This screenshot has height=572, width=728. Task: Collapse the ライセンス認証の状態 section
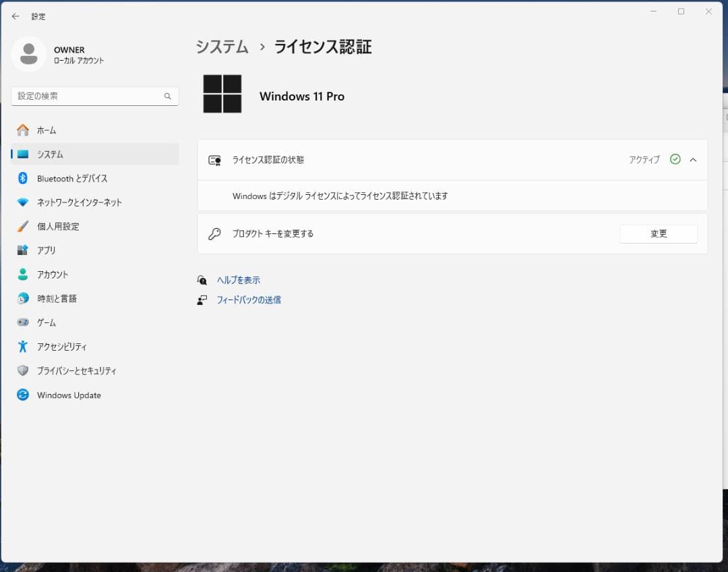click(x=694, y=160)
